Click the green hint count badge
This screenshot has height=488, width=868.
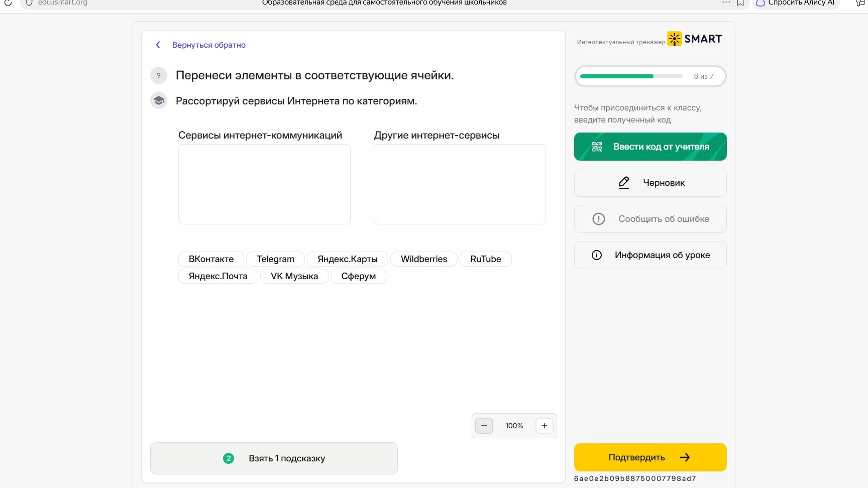tap(229, 458)
